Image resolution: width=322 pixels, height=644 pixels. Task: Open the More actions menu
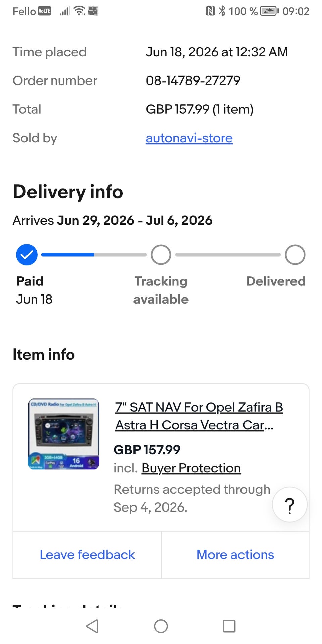tap(235, 555)
